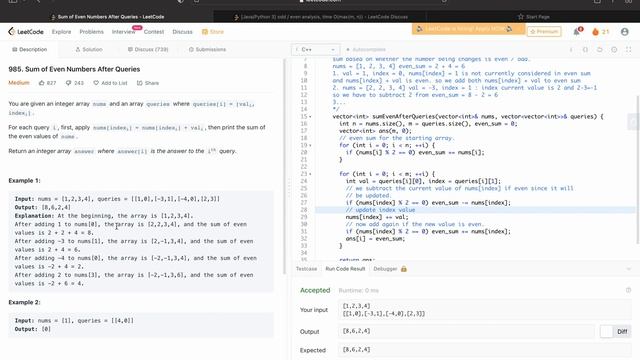Switch to the Testcase tab
The image size is (640, 360).
306,269
